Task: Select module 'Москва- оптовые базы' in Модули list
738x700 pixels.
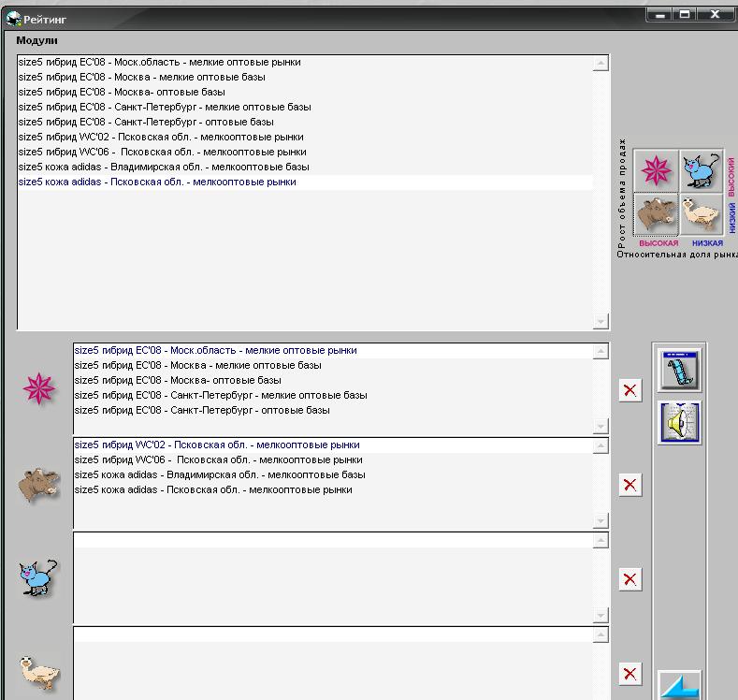Action: tap(305, 93)
